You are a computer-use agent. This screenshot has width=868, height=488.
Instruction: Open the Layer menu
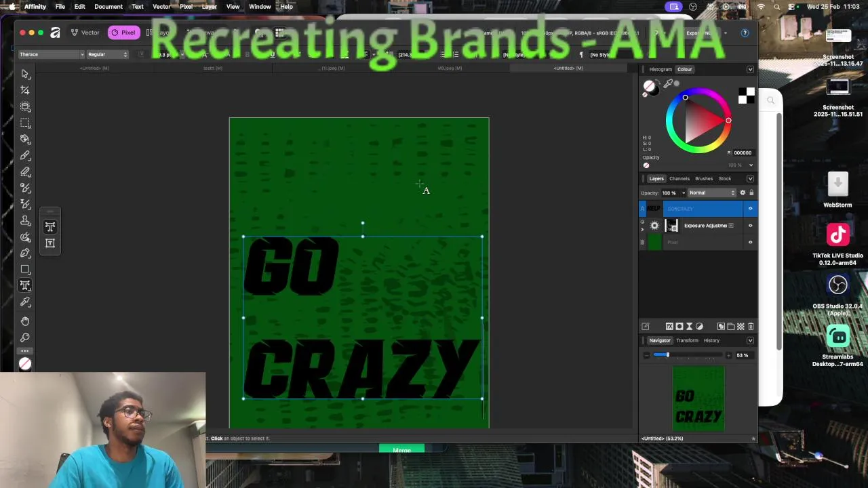(x=209, y=7)
